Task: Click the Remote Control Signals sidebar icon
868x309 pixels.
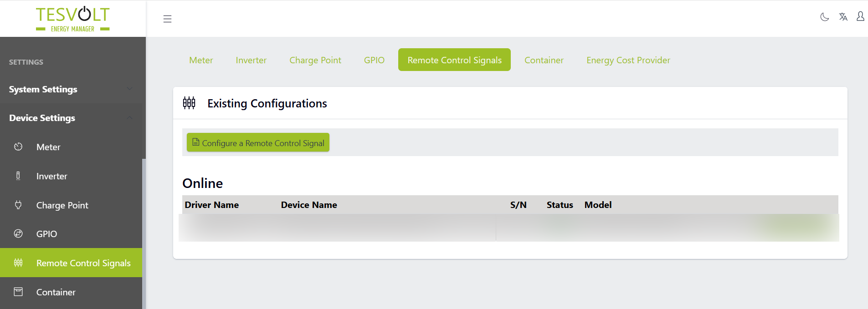Action: click(18, 263)
